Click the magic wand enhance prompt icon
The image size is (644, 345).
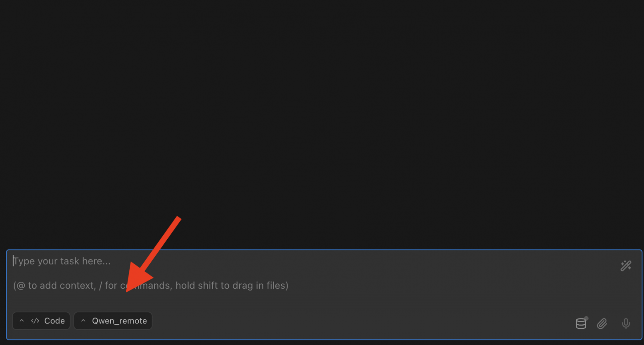(626, 266)
